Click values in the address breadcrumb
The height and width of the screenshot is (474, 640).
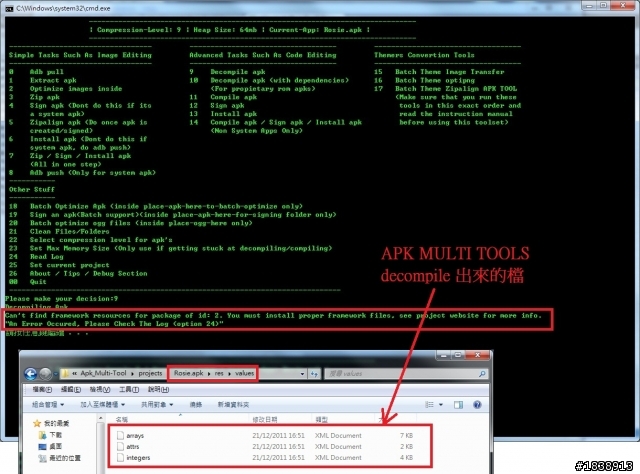click(x=244, y=374)
